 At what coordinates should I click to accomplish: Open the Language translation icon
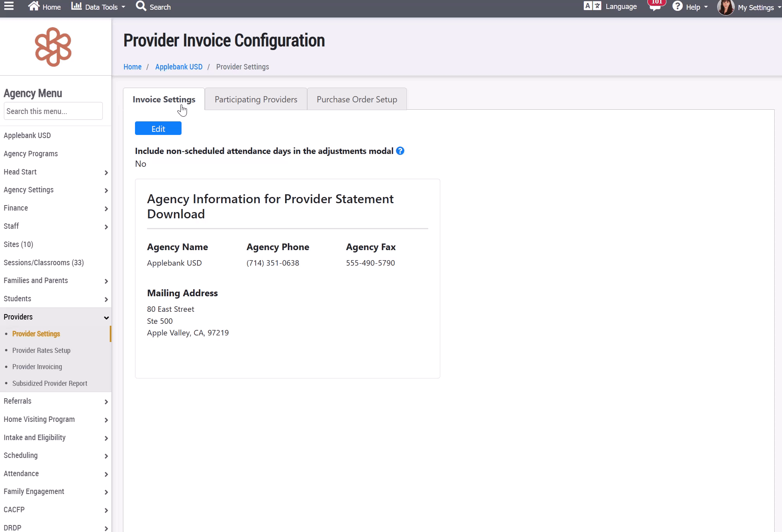(x=592, y=6)
